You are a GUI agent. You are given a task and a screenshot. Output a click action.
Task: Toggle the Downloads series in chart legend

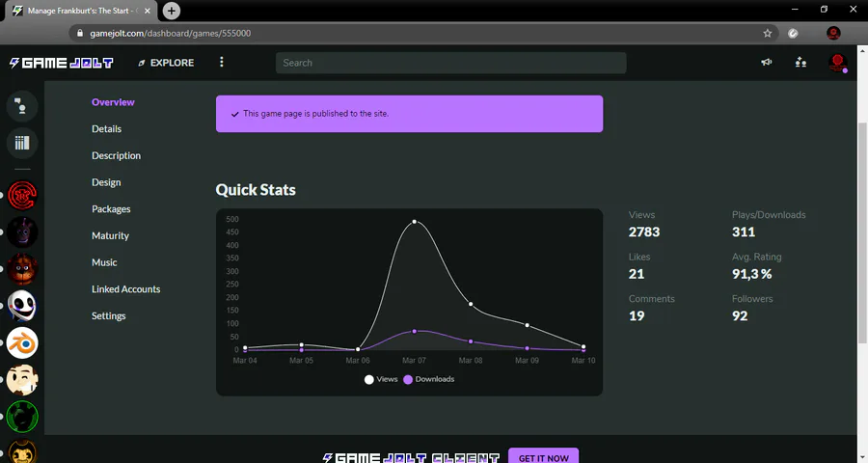tap(429, 379)
